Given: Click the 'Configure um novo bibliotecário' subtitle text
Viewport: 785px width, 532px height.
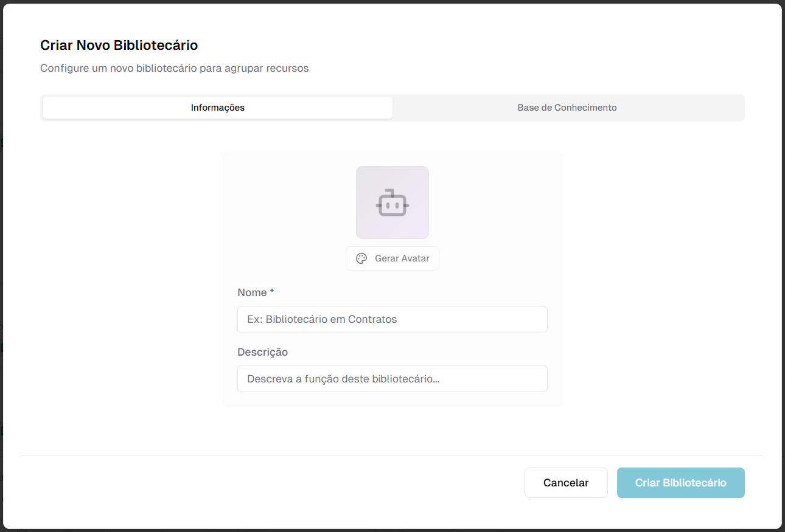Looking at the screenshot, I should tap(175, 68).
